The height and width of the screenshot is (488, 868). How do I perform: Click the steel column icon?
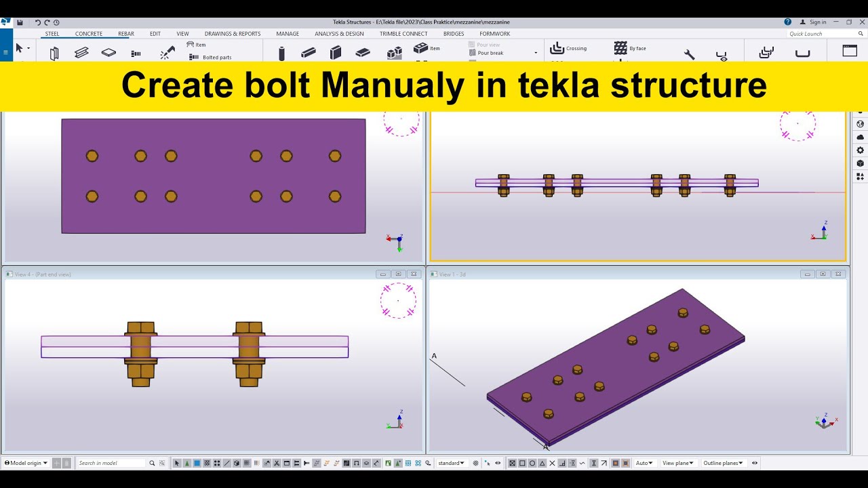[x=54, y=54]
